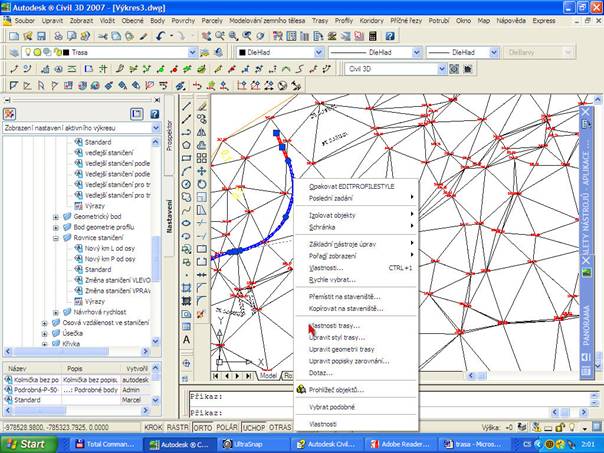Screen dimensions: 604x453
Task: Click the Toolspace help question icon
Action: [154, 114]
